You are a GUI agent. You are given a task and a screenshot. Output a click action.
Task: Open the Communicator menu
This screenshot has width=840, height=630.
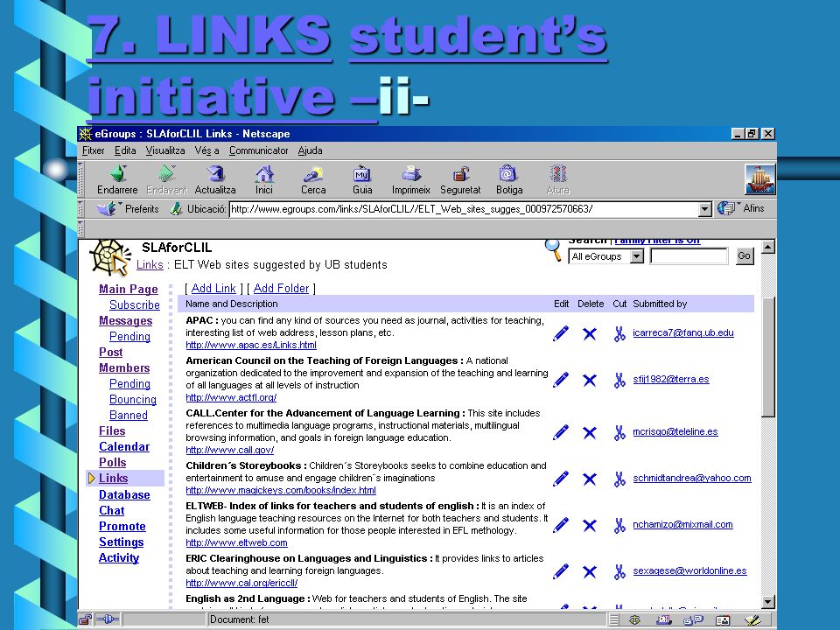pyautogui.click(x=259, y=150)
